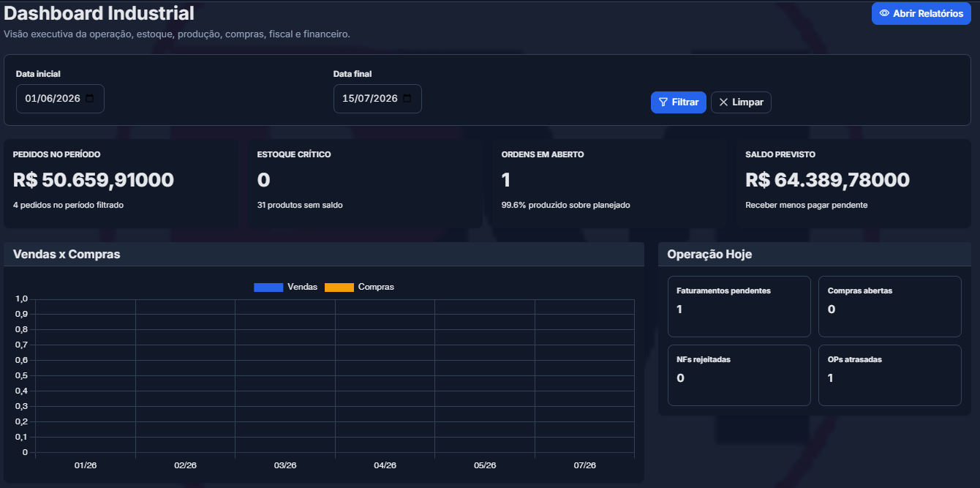Open the Faturamentos pendentes tile

click(739, 307)
